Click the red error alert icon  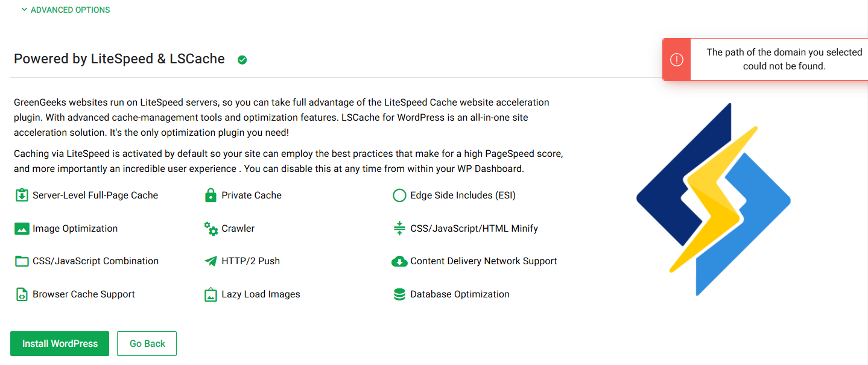click(677, 59)
